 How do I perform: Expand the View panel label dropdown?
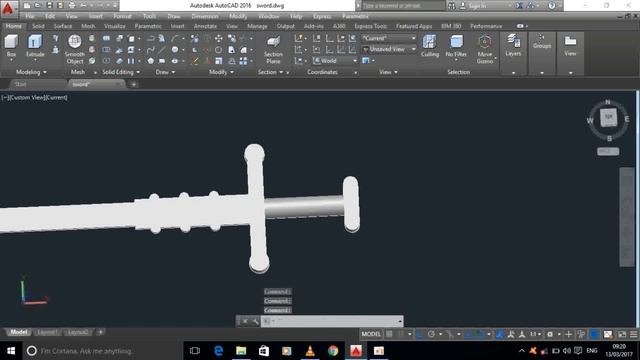pyautogui.click(x=388, y=72)
